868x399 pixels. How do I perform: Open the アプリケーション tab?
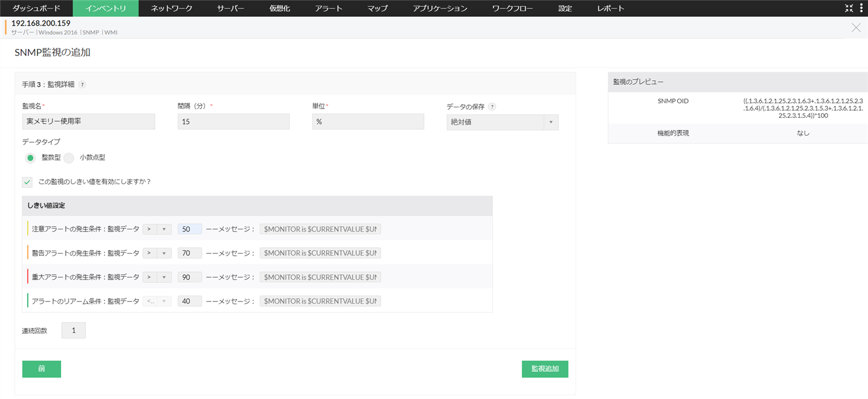(x=440, y=8)
